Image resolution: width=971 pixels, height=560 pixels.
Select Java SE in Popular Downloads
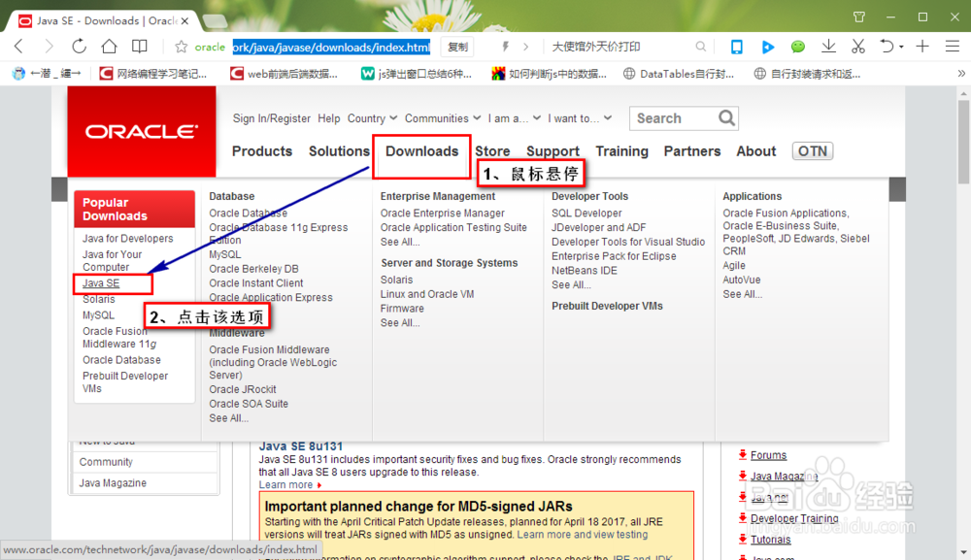tap(101, 282)
